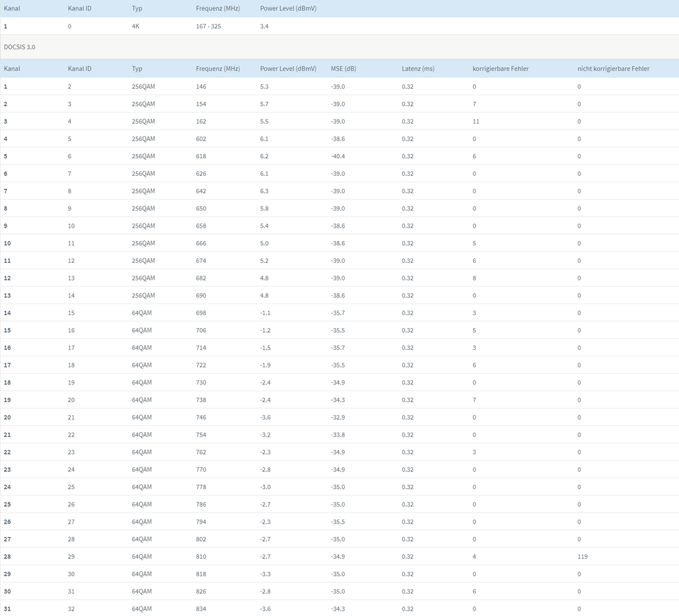Select power level -1.5 cell
This screenshot has width=679, height=616.
click(265, 348)
